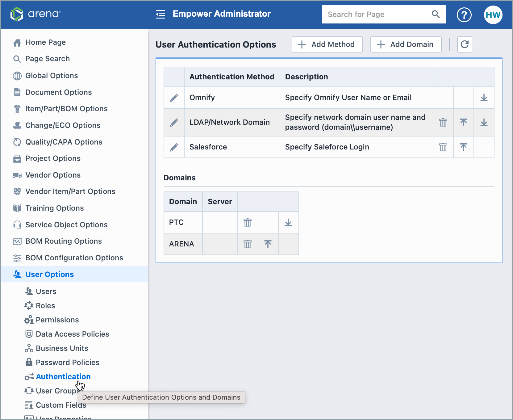The image size is (513, 420).
Task: Edit the Salesforce authentication method
Action: 174,147
